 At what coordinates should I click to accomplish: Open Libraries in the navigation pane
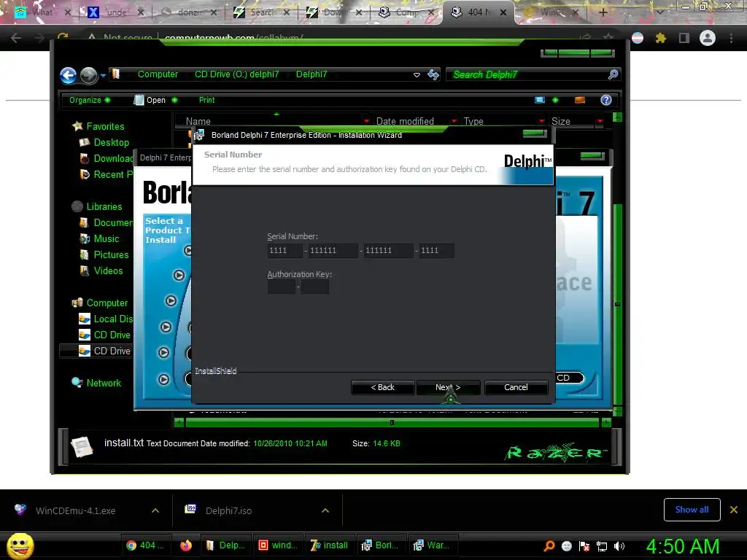(x=104, y=206)
